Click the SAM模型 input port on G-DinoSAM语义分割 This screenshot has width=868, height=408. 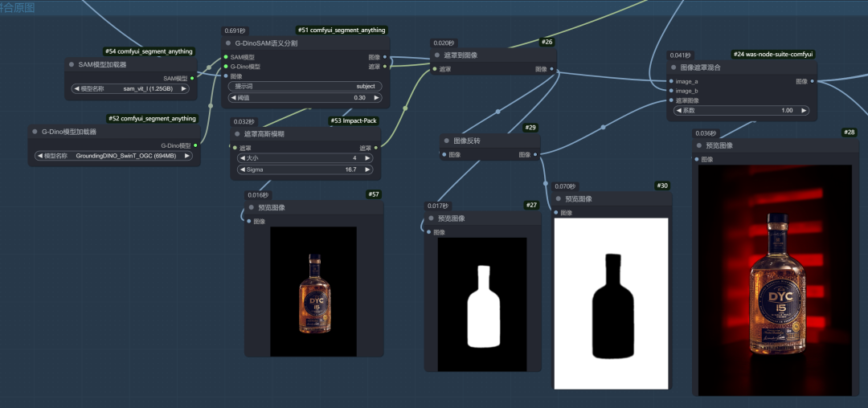point(226,57)
